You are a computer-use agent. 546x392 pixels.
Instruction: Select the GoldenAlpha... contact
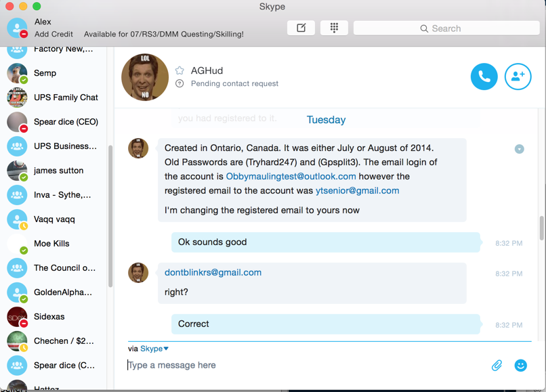54,292
